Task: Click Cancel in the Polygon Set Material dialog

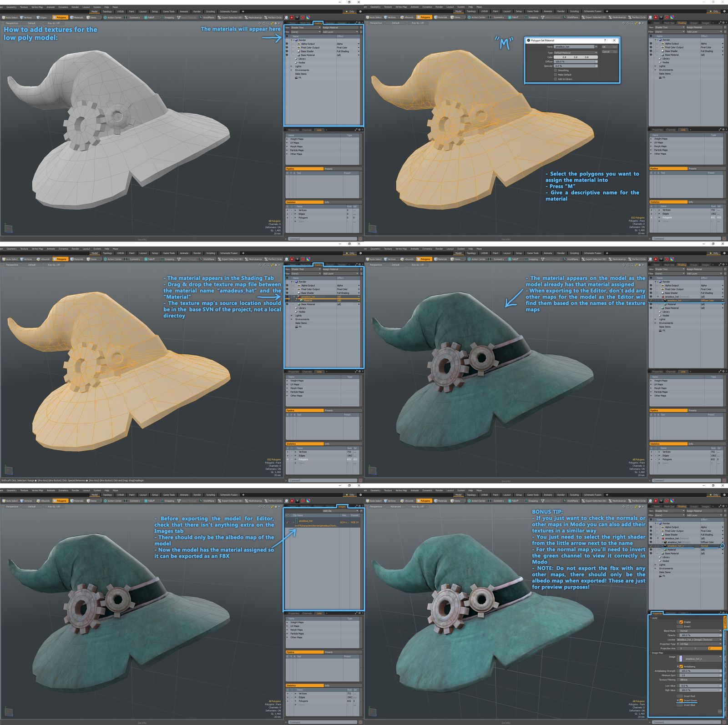Action: point(610,52)
